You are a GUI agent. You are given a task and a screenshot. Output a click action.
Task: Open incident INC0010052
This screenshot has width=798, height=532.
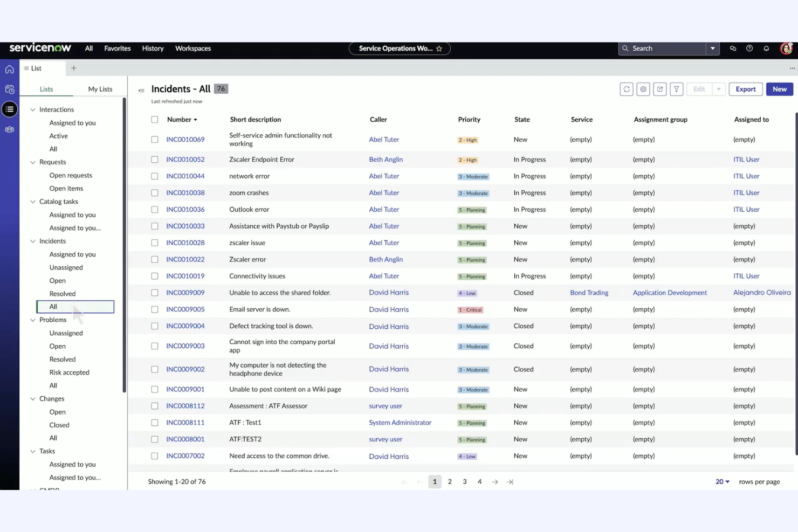[185, 159]
